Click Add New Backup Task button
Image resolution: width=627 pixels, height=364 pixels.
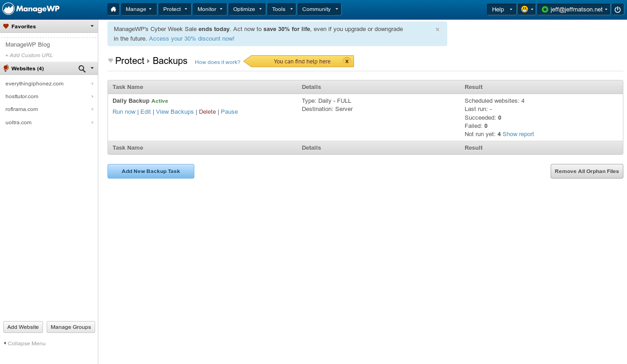point(151,171)
